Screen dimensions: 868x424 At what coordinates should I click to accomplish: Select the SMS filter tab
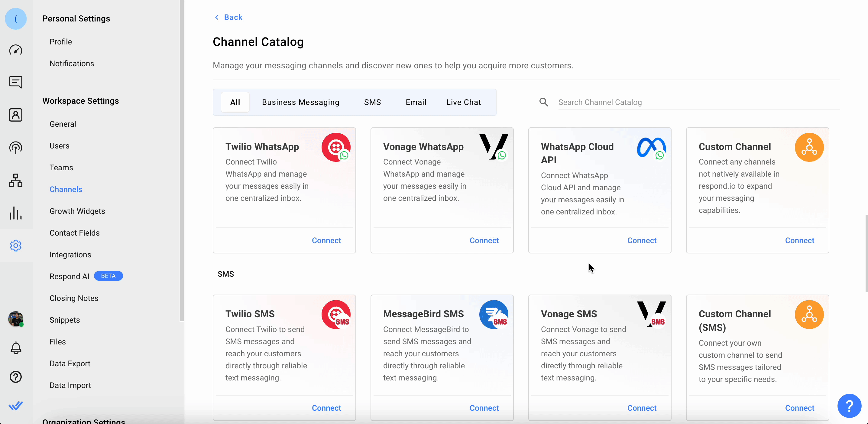pyautogui.click(x=372, y=102)
